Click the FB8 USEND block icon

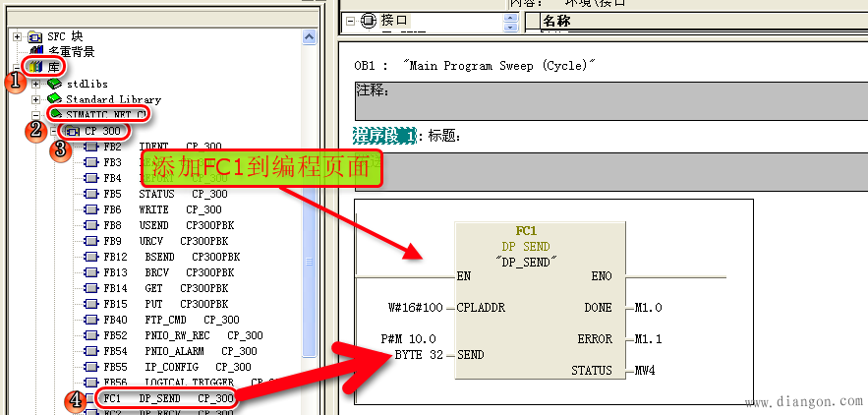coord(91,225)
